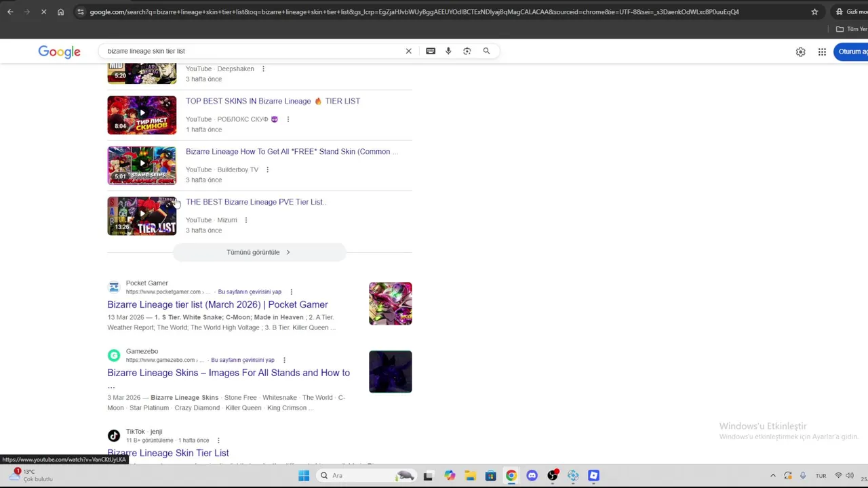868x488 pixels.
Task: Open network and volume quick settings
Action: [x=844, y=476]
